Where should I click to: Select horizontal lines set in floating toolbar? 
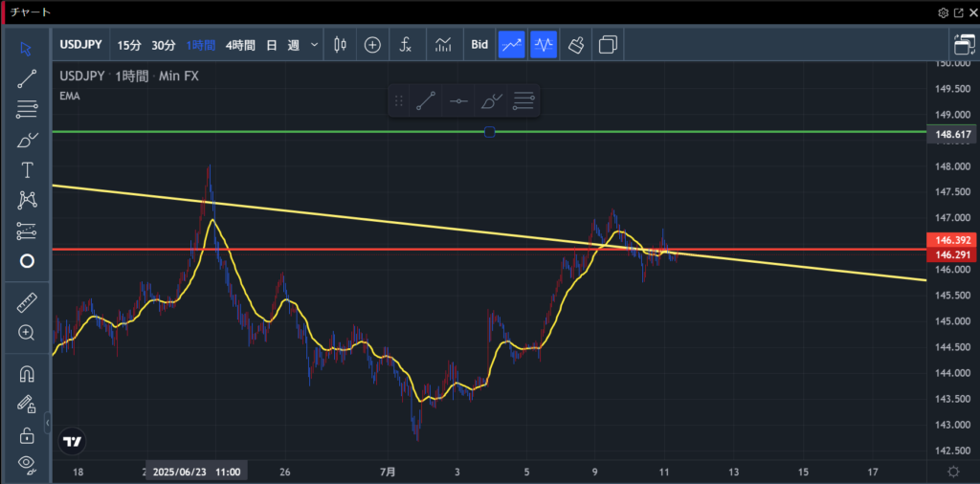523,100
